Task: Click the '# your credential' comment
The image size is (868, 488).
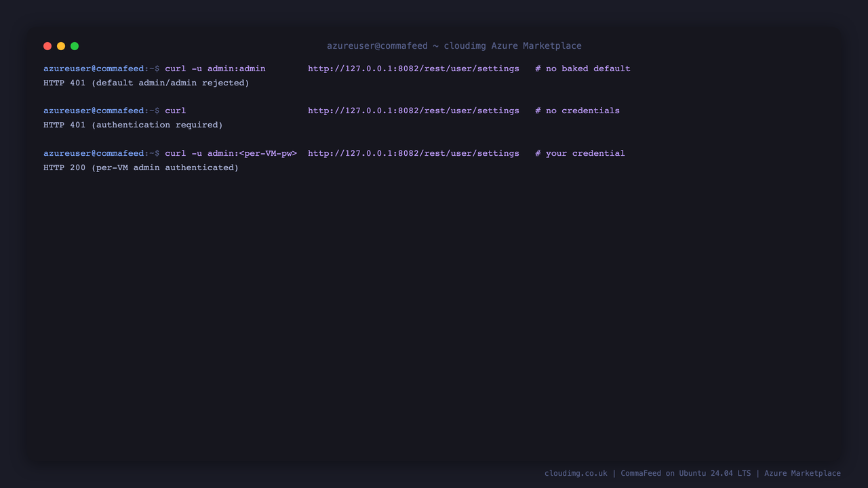Action: (x=580, y=153)
